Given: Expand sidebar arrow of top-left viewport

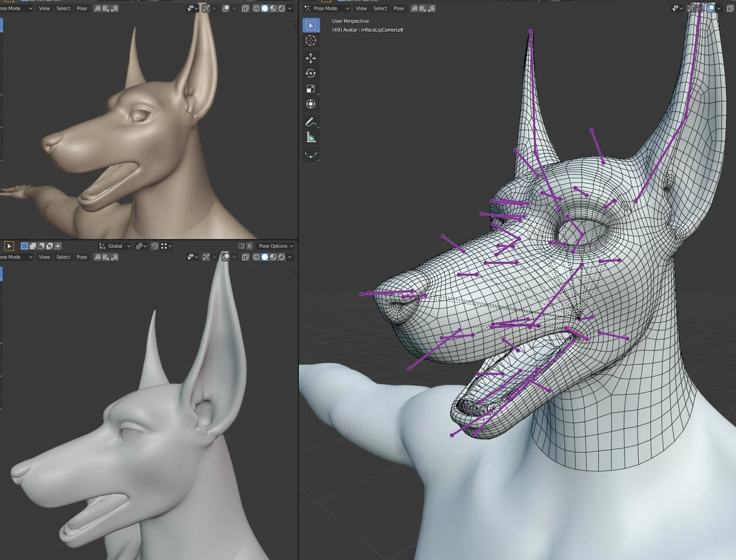Looking at the screenshot, I should (296, 24).
